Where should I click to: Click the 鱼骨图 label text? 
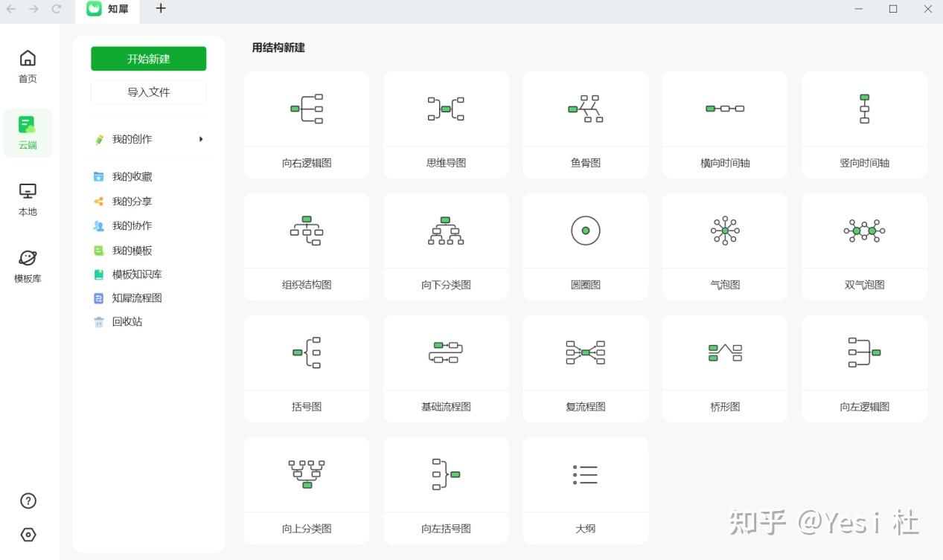tap(586, 163)
